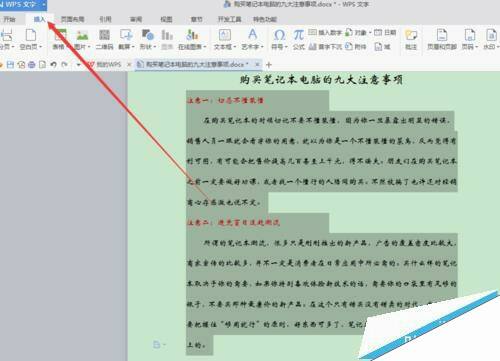Switch to the 开始 ribbon tab
This screenshot has height=361, width=500.
9,19
